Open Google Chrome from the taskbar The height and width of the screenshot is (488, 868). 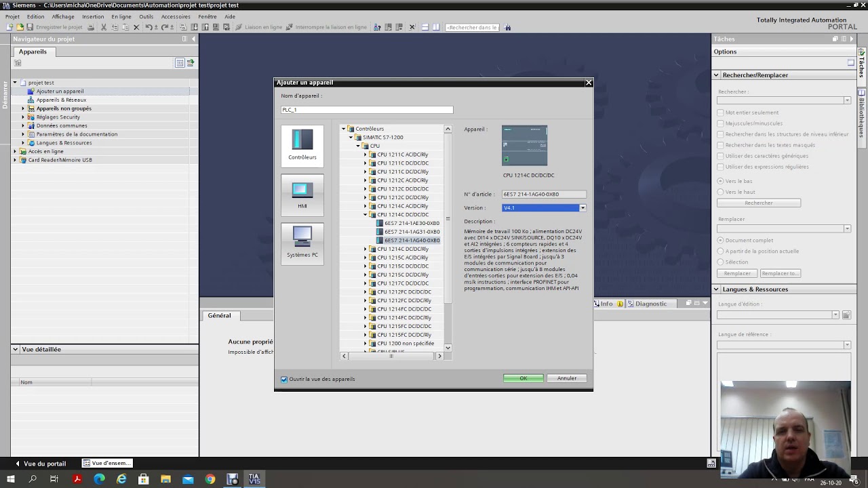pos(210,479)
